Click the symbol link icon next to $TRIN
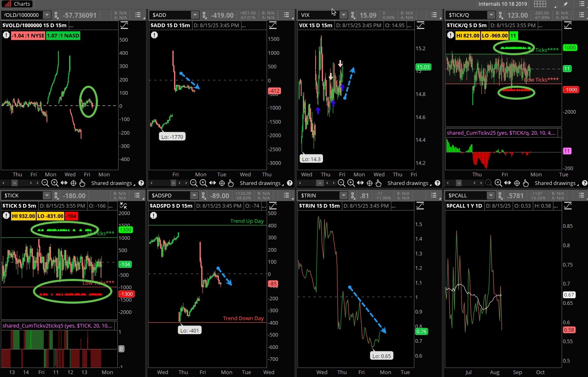This screenshot has height=377, width=588. tap(353, 196)
